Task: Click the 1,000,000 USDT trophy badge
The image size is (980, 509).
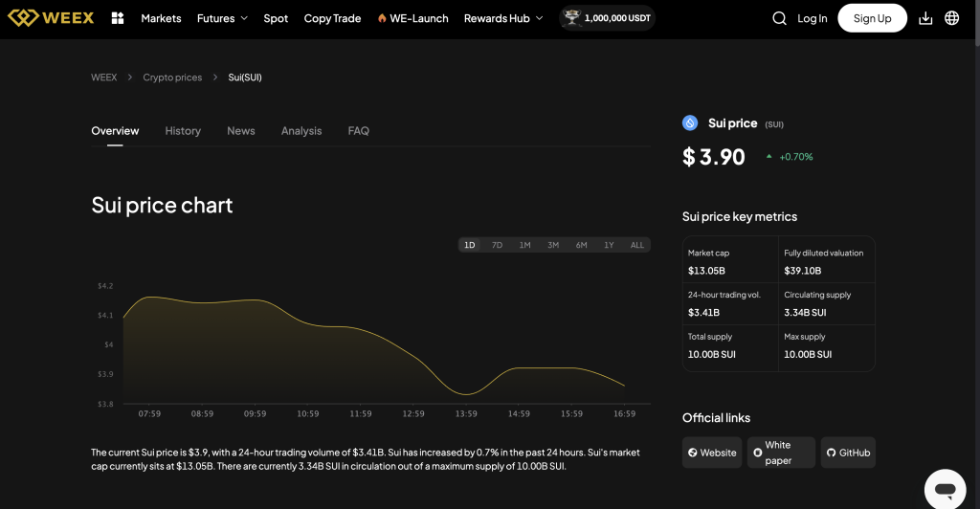Action: click(607, 18)
